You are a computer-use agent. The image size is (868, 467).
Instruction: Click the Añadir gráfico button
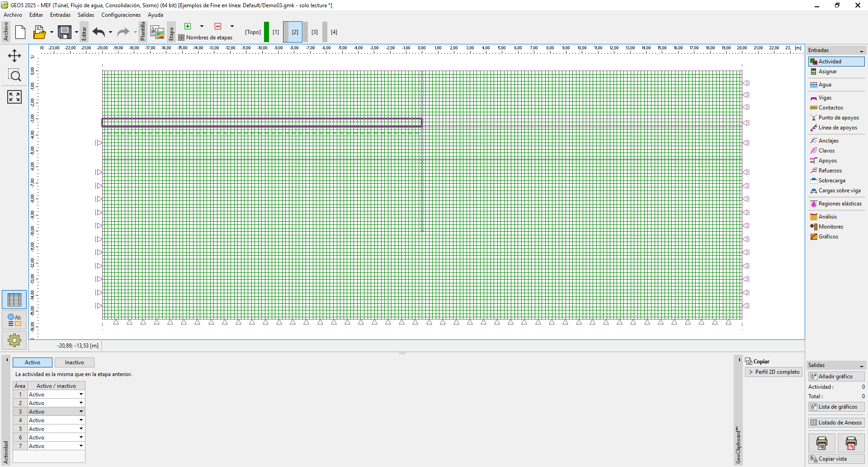tap(836, 376)
